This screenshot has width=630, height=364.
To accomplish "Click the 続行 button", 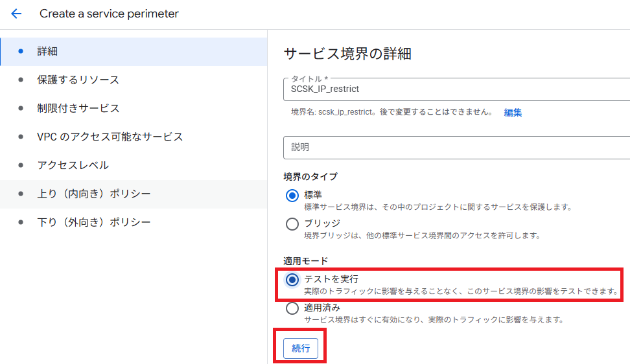I will [x=301, y=348].
